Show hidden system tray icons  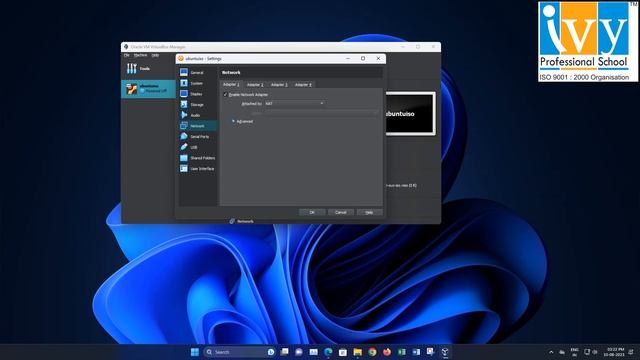551,352
